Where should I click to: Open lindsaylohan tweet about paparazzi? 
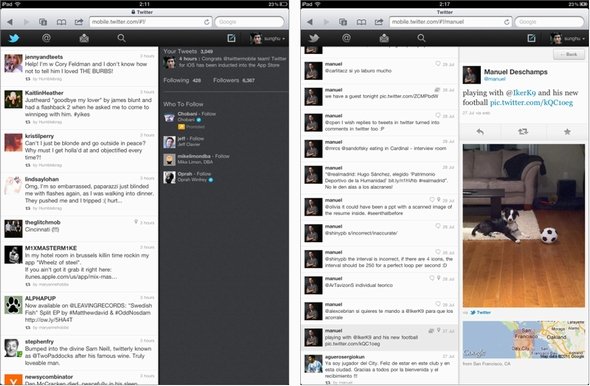point(79,193)
